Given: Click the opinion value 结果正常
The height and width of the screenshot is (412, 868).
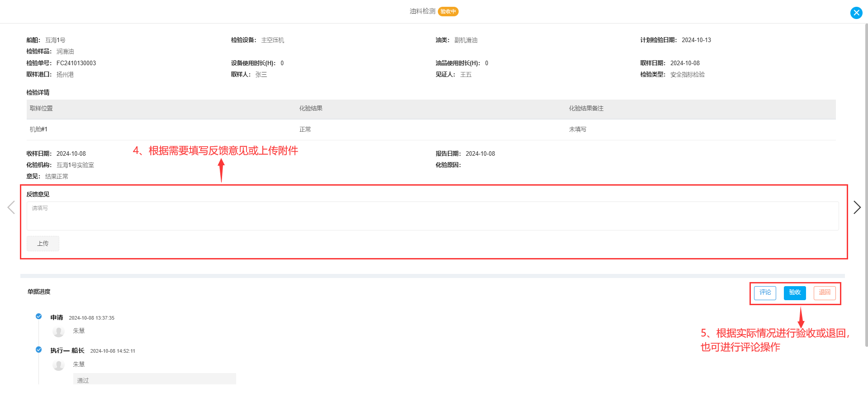Looking at the screenshot, I should tap(57, 177).
